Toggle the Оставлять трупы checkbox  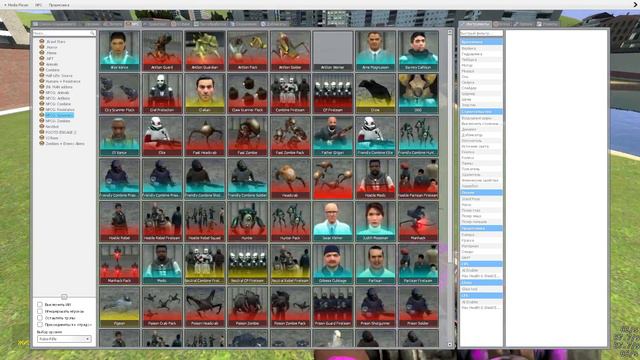40,318
